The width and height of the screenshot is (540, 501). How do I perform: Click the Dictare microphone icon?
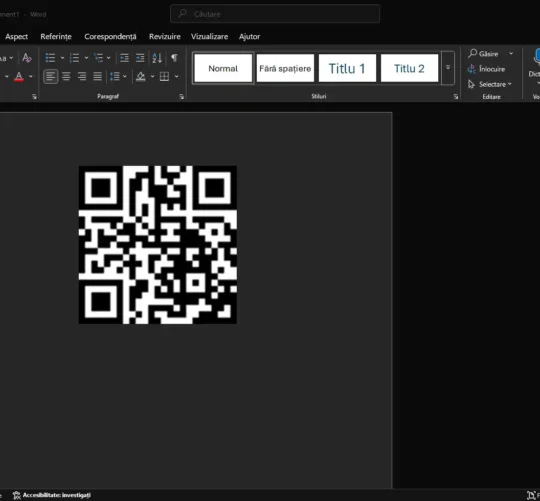click(x=536, y=57)
